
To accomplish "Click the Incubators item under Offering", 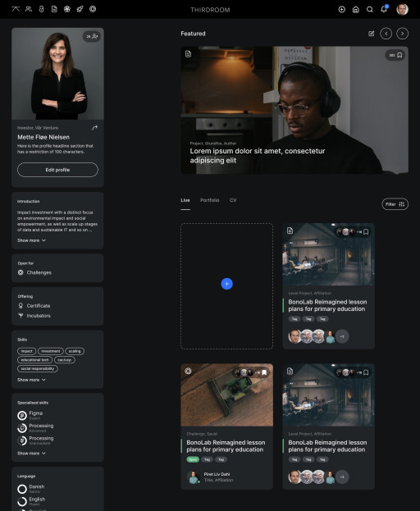I will click(x=34, y=316).
